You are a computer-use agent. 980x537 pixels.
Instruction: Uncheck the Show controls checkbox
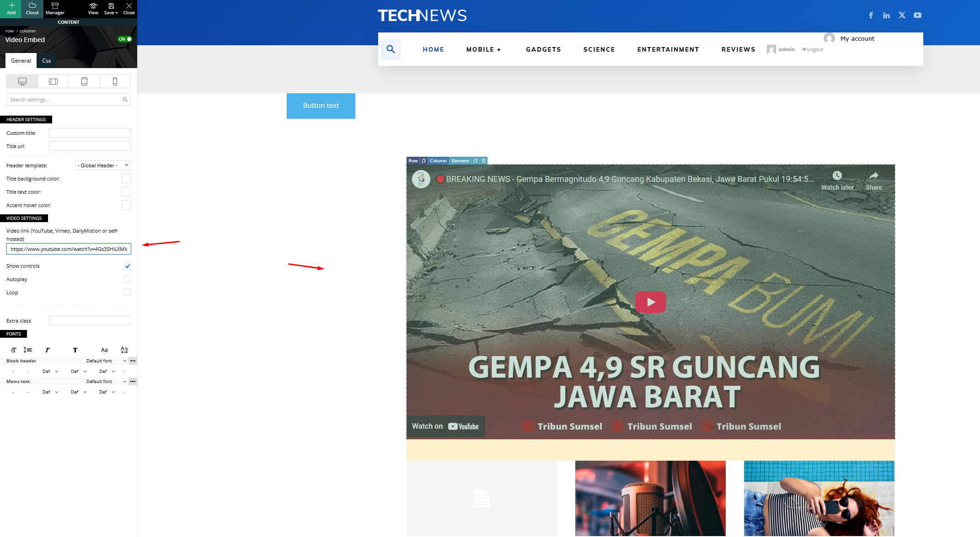[128, 266]
